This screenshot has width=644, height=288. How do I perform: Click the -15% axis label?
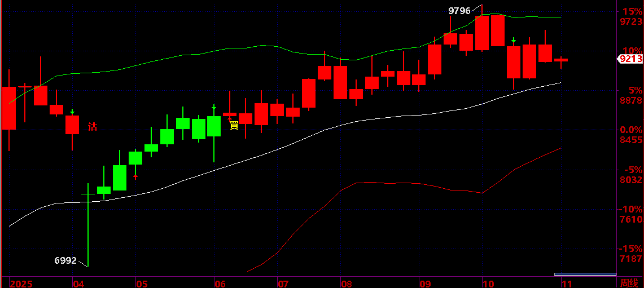630,249
